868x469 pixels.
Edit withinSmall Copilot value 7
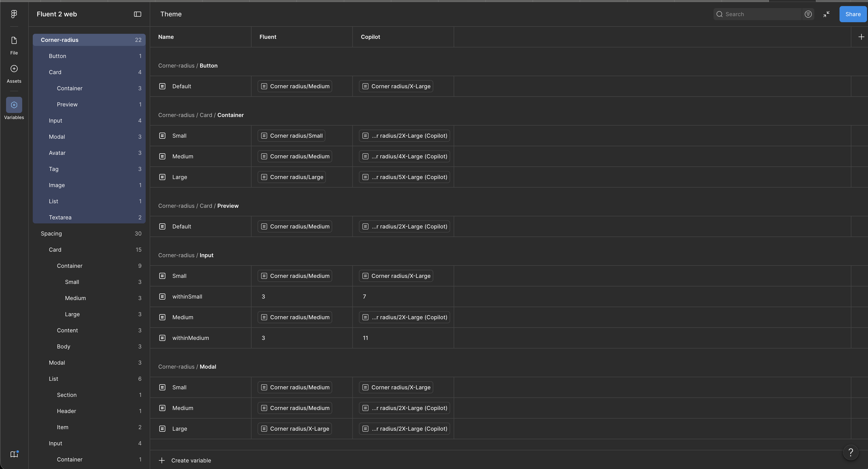(403, 296)
